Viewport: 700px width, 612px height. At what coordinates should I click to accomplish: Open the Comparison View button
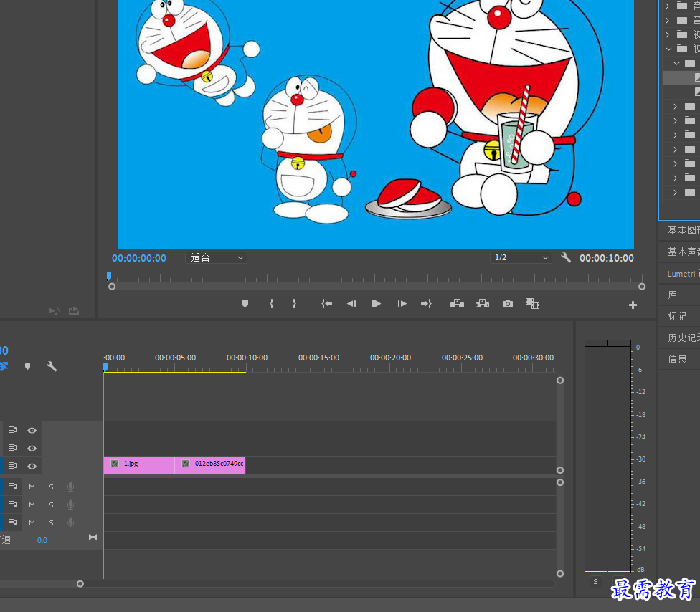click(x=533, y=304)
